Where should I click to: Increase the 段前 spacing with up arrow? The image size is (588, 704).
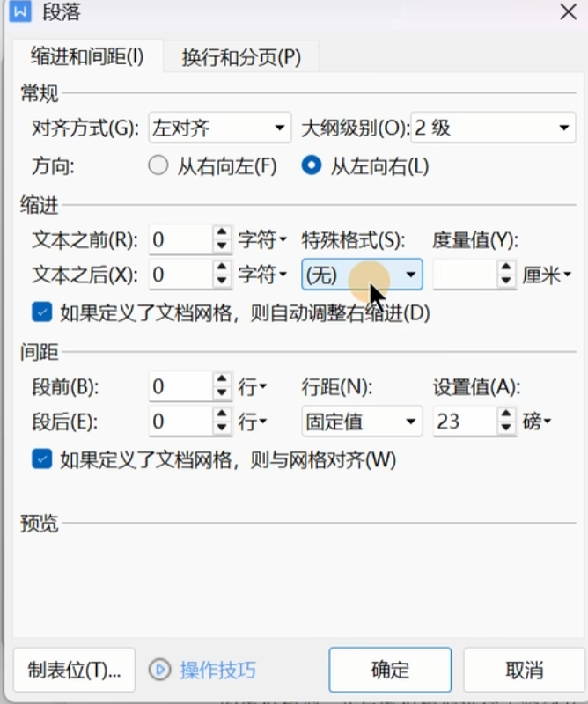click(222, 379)
